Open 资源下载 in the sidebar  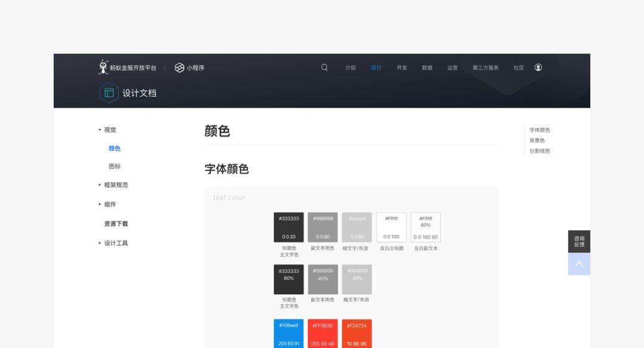tap(116, 224)
